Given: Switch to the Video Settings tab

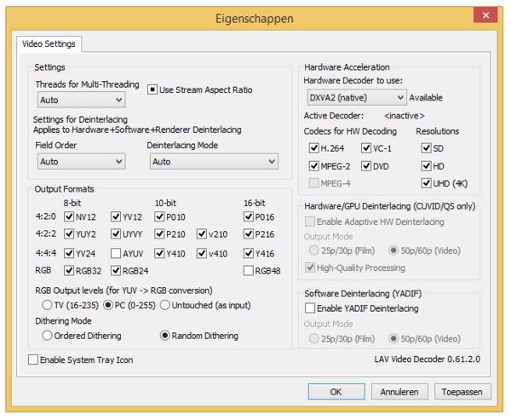Looking at the screenshot, I should pyautogui.click(x=49, y=43).
